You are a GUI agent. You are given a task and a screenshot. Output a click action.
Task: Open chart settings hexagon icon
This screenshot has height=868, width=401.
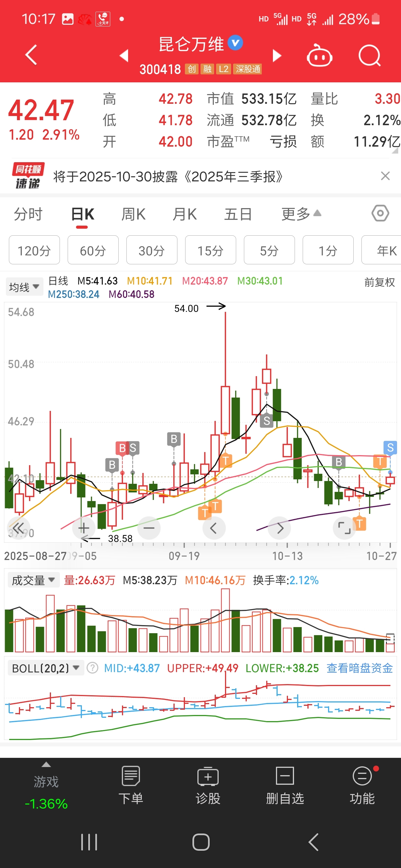(x=380, y=213)
